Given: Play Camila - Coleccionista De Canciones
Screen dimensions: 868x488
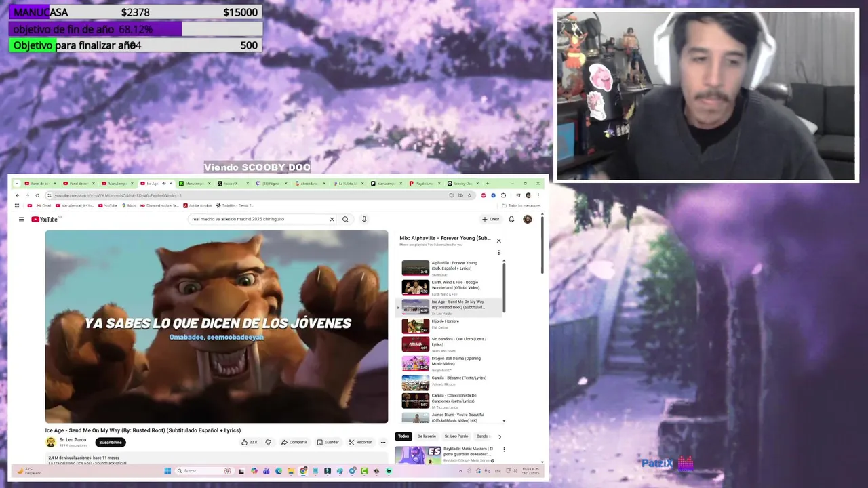Looking at the screenshot, I should 450,401.
